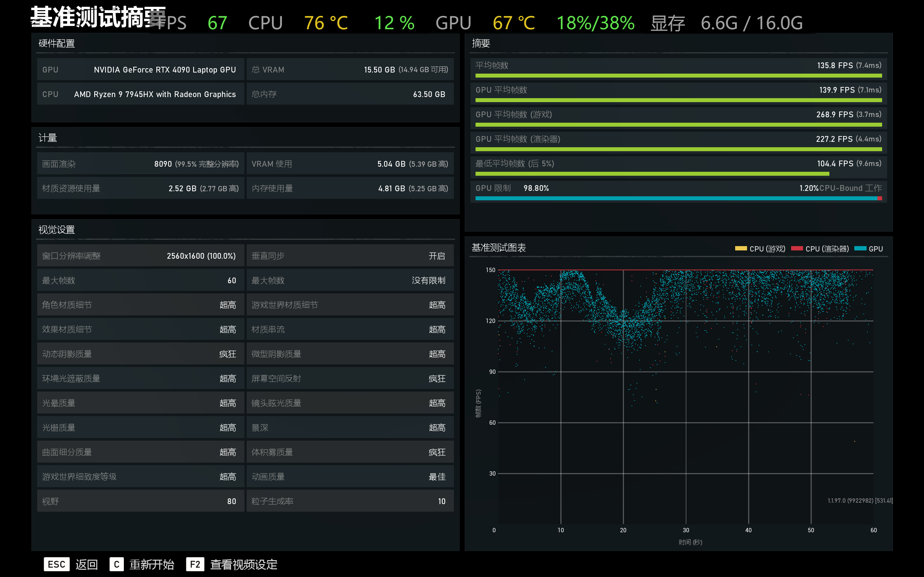Click the 环境光遮蔽质量 row
924x577 pixels.
pyautogui.click(x=140, y=378)
